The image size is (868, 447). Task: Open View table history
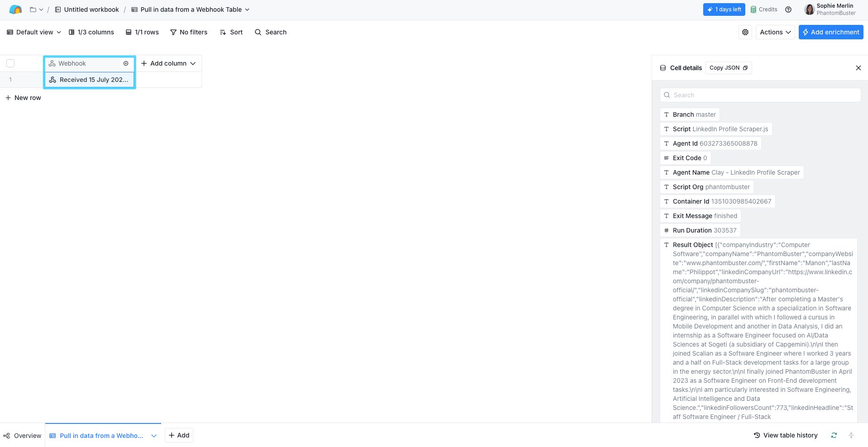(786, 435)
